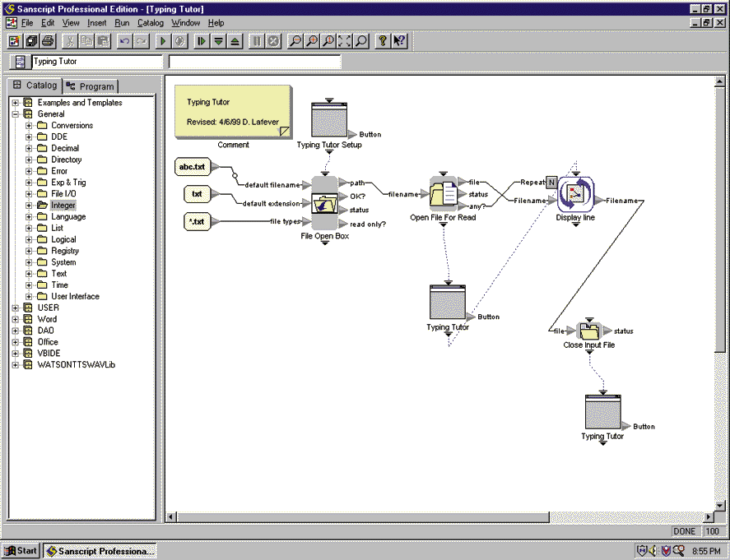Viewport: 730px width, 560px height.
Task: Click the Cut scissors toolbar icon
Action: 70,40
